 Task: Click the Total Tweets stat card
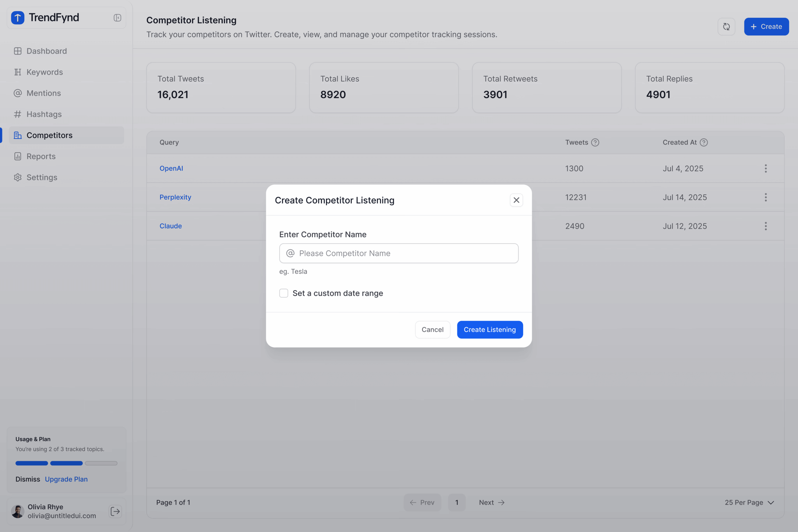click(221, 88)
